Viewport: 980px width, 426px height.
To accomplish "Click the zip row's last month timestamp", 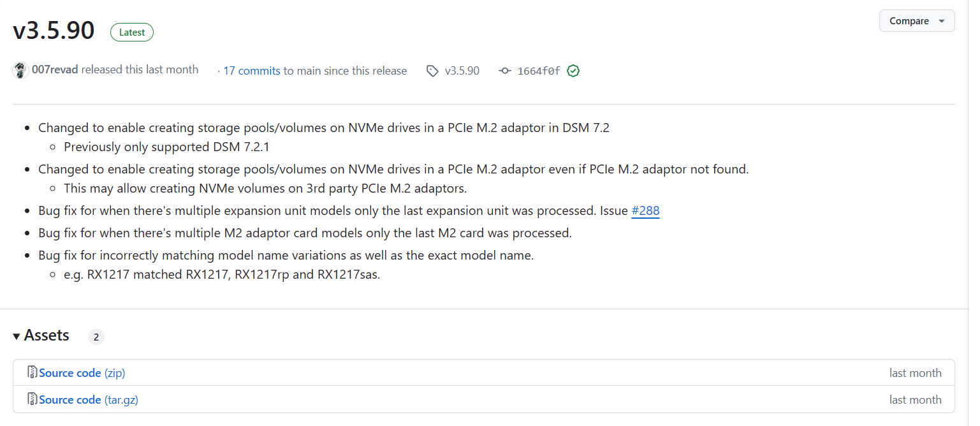I will pyautogui.click(x=915, y=373).
